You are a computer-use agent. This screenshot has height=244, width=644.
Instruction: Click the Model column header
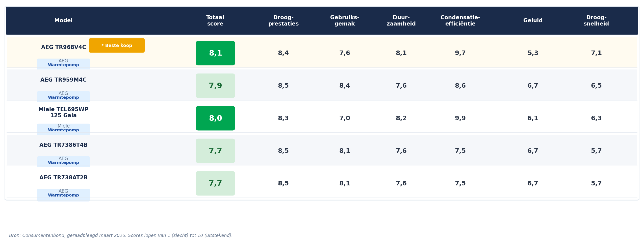(x=63, y=21)
